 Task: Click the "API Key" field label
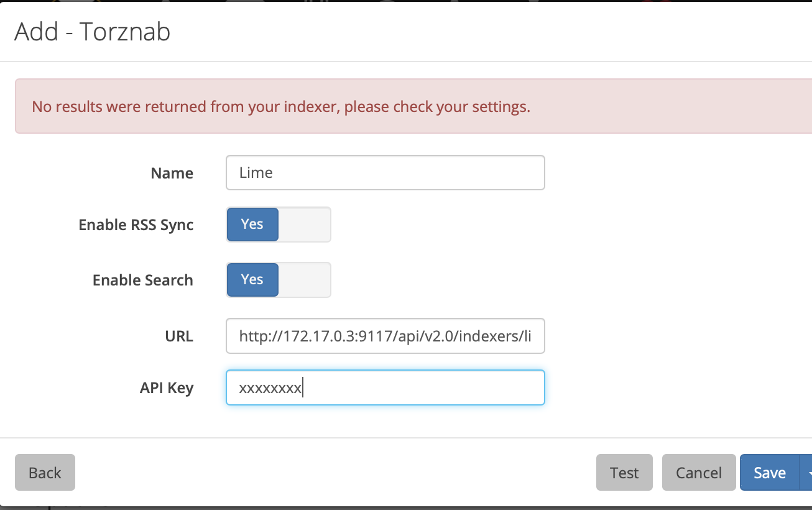[x=167, y=388]
